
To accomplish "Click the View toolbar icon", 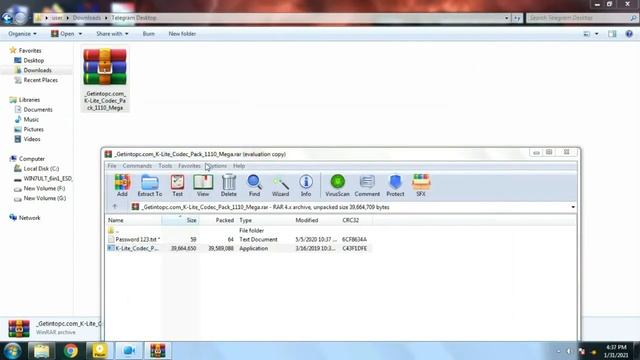I will pyautogui.click(x=203, y=186).
